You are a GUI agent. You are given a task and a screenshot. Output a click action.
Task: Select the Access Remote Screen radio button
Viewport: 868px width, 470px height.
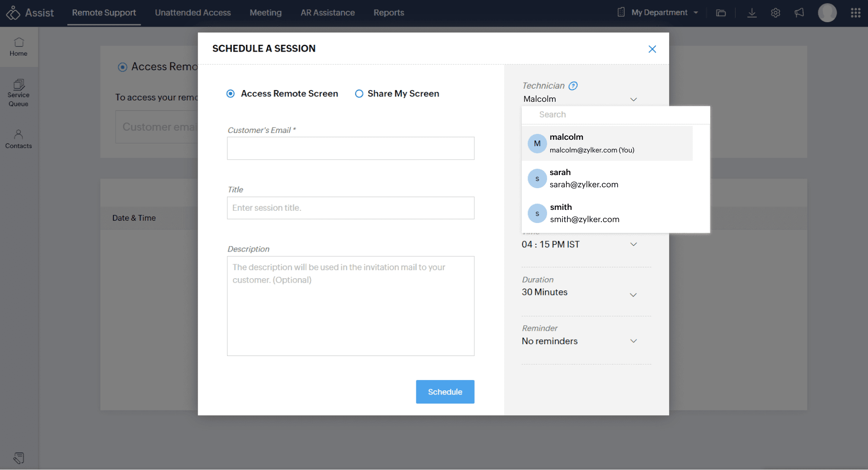point(231,94)
